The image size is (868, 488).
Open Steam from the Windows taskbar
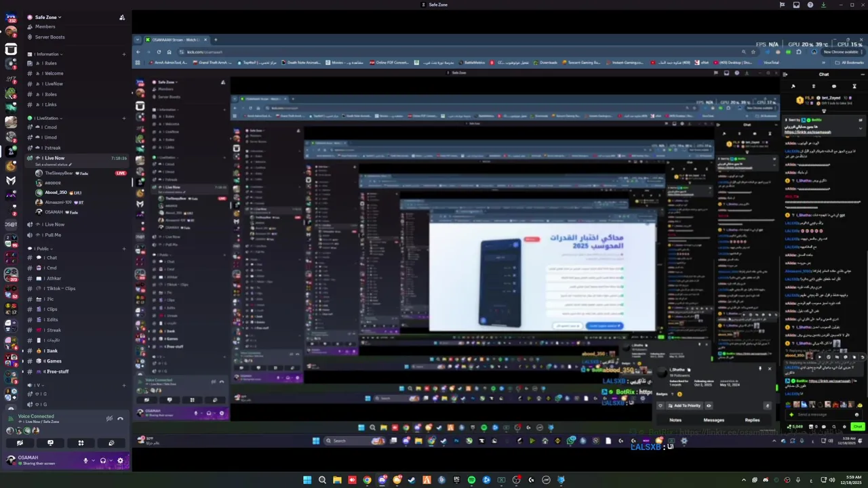click(412, 480)
